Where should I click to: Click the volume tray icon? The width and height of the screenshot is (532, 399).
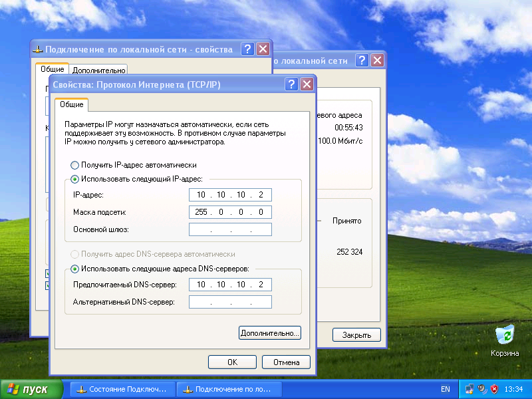click(482, 389)
